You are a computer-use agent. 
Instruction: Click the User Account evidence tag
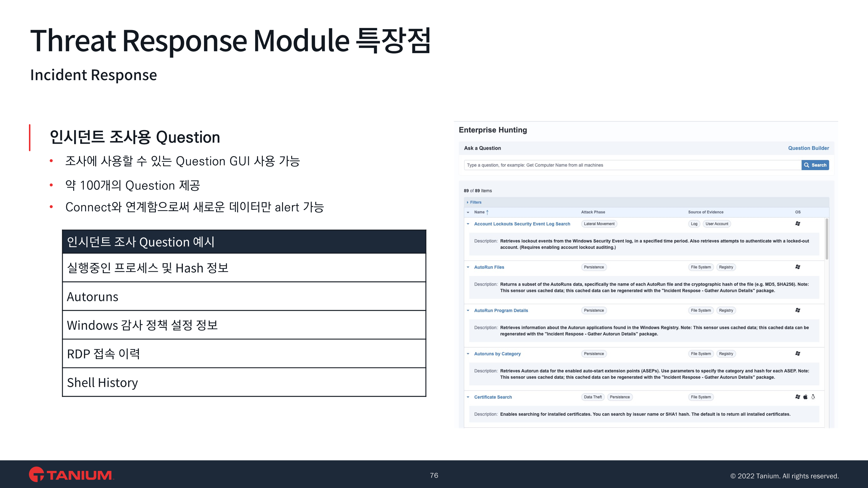717,224
